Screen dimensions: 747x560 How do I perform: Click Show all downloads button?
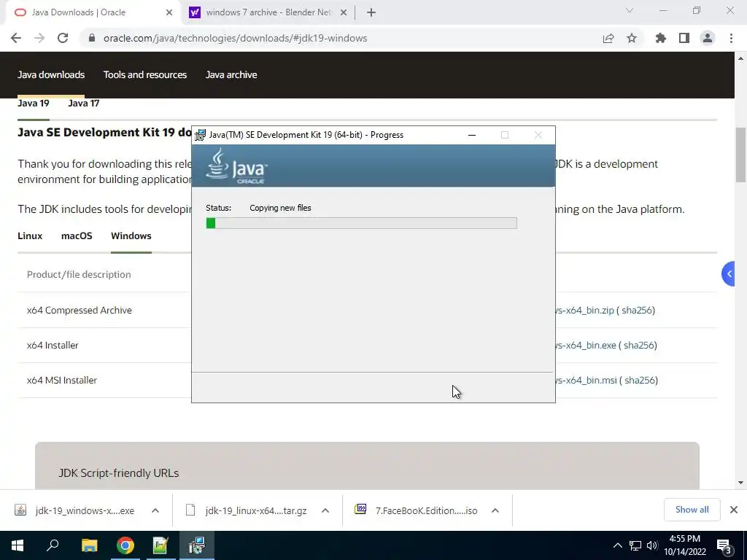(x=692, y=510)
